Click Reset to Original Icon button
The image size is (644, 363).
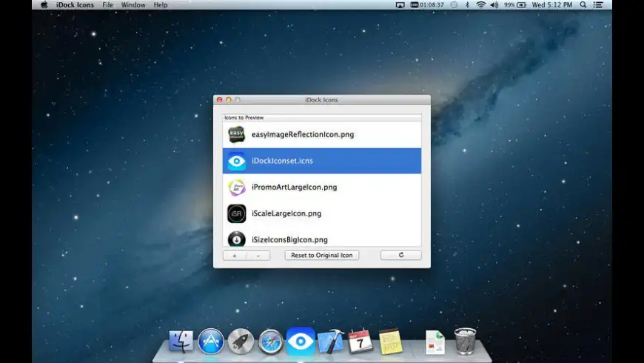pos(321,255)
